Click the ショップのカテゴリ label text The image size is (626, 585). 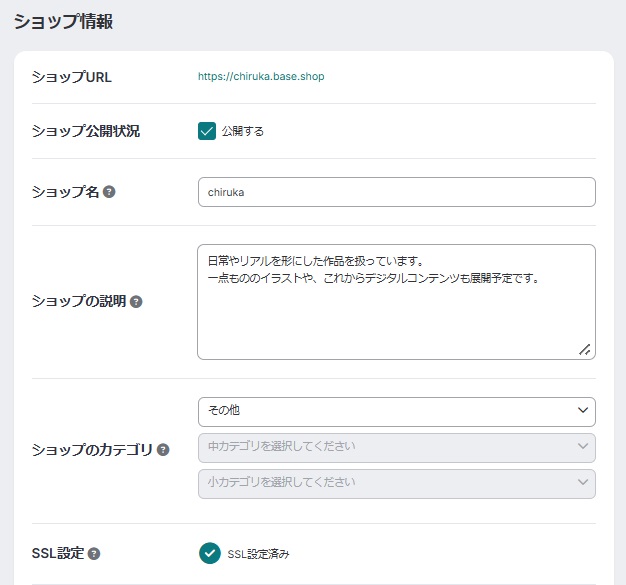click(x=92, y=450)
